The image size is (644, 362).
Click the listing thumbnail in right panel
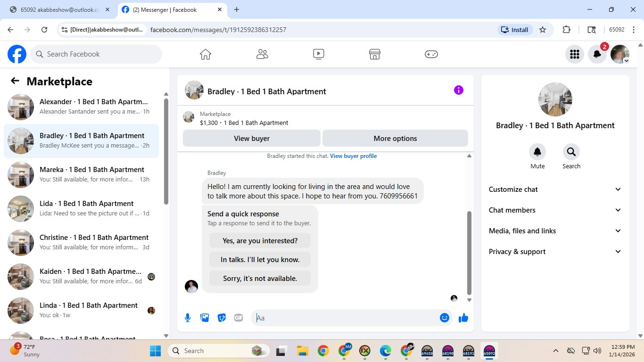coord(555,99)
